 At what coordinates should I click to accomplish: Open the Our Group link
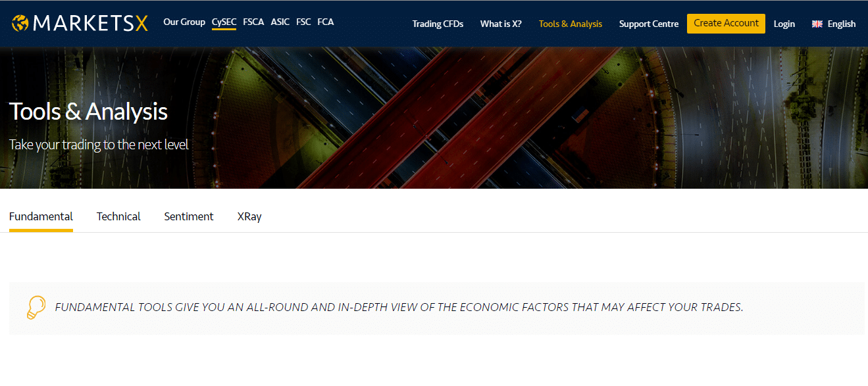184,22
